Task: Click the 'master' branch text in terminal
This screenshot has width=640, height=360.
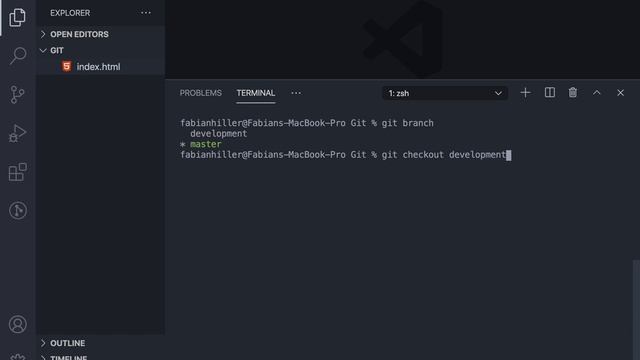Action: pyautogui.click(x=206, y=144)
